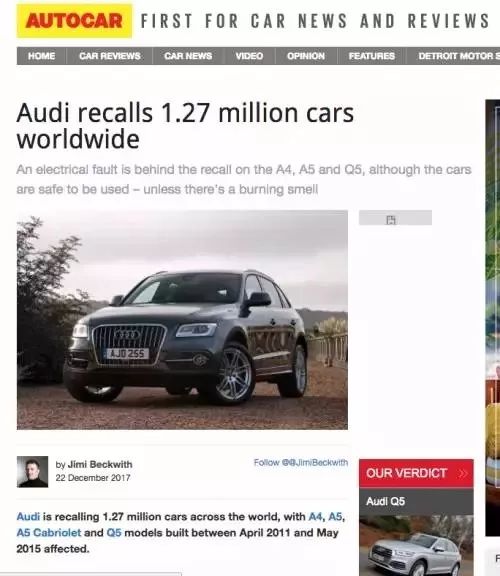This screenshot has height=576, width=500.
Task: Open the A5 Cabriolet link
Action: [48, 533]
